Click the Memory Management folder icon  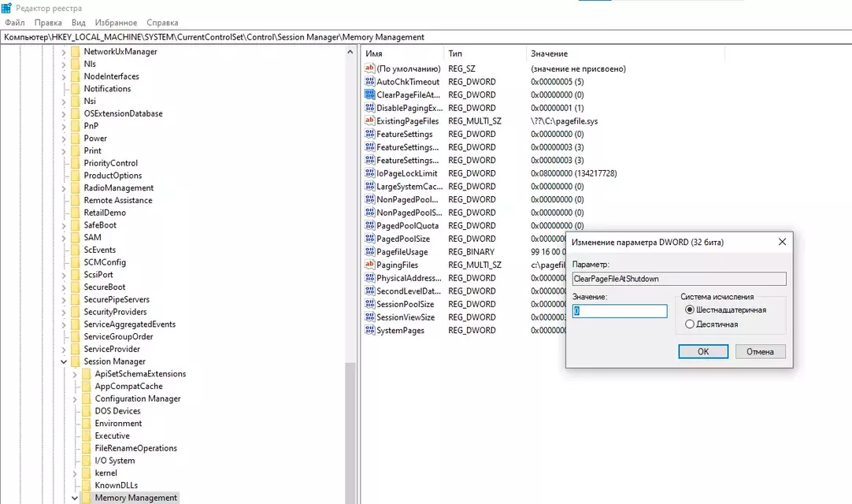(86, 498)
